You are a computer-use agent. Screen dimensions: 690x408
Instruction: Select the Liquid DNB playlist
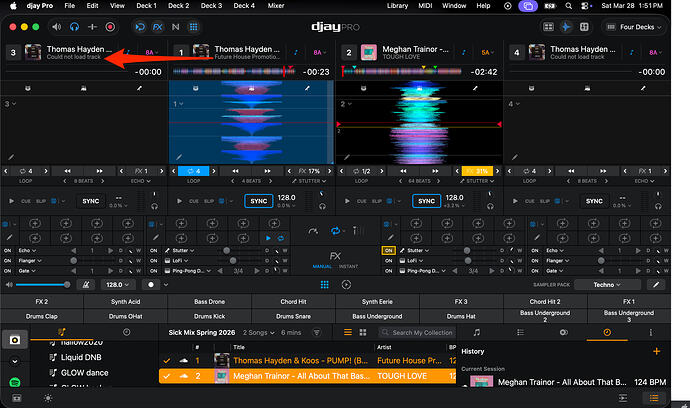pyautogui.click(x=81, y=357)
